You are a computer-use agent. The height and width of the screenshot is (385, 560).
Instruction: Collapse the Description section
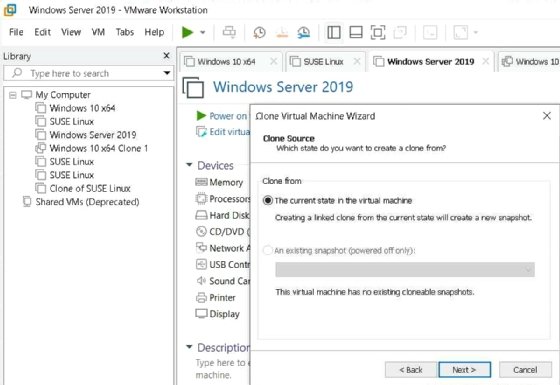click(x=189, y=347)
